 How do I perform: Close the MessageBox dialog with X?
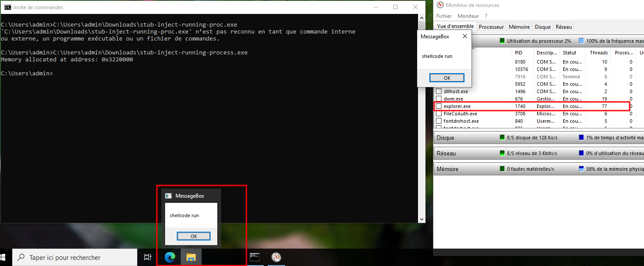[465, 37]
